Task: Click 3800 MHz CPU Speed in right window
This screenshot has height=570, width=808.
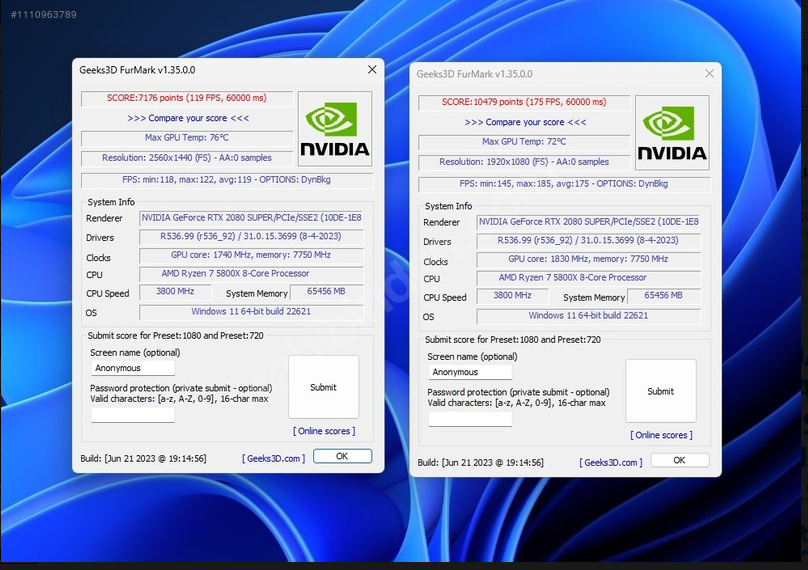Action: (512, 296)
